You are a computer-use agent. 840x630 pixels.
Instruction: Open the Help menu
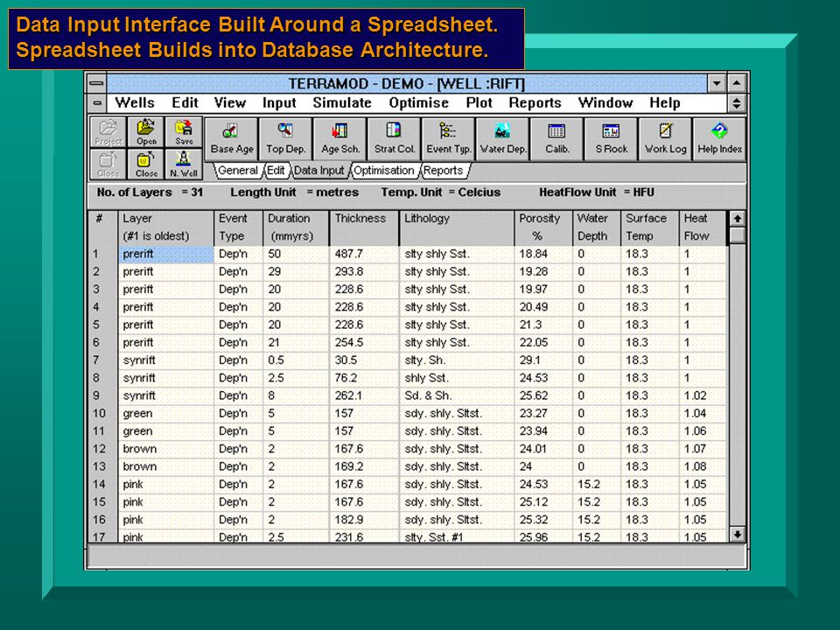click(665, 103)
